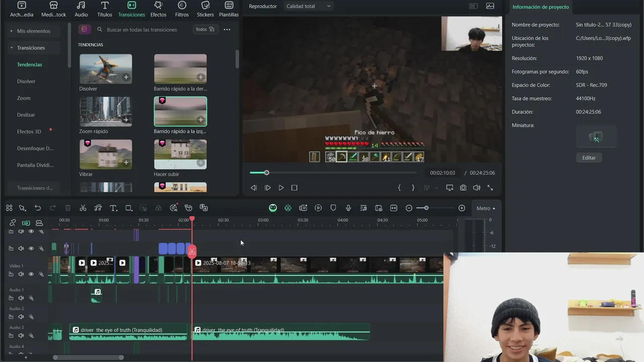Screen dimensions: 644x362
Task: Fit timeline to window icon
Action: point(393,208)
